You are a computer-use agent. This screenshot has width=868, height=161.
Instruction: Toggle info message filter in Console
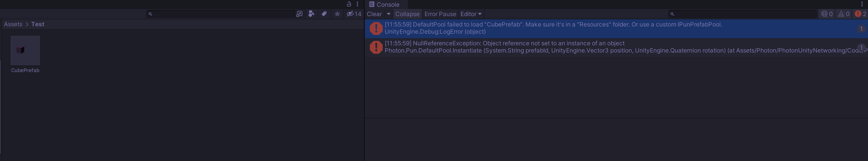(x=827, y=14)
